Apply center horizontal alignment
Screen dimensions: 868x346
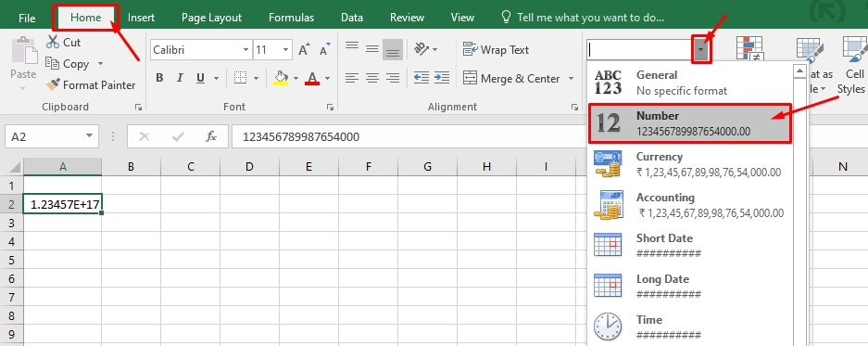pos(372,78)
